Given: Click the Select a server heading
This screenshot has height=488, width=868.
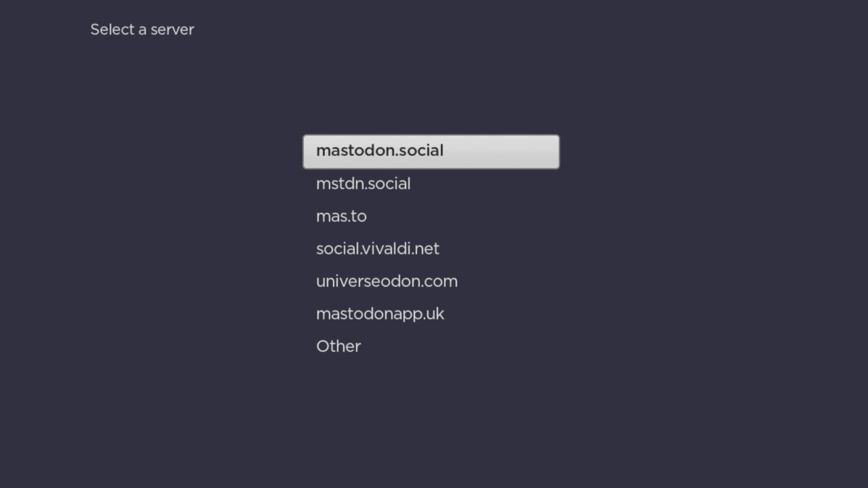Looking at the screenshot, I should (142, 29).
